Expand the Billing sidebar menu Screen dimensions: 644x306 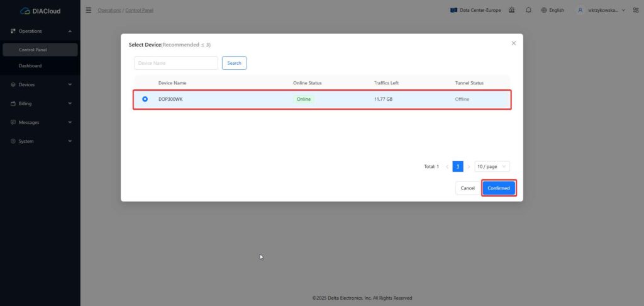tap(40, 103)
